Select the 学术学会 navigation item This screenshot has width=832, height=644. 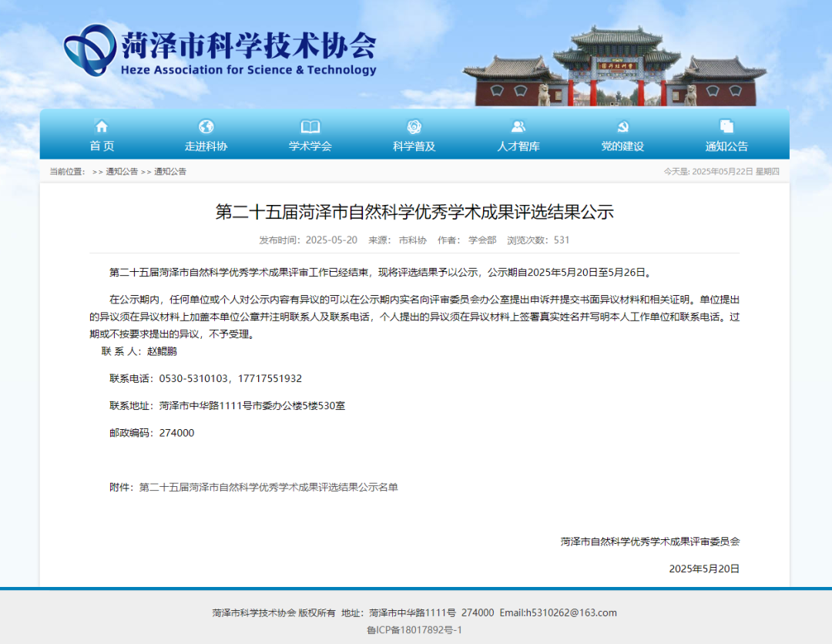[x=310, y=147]
